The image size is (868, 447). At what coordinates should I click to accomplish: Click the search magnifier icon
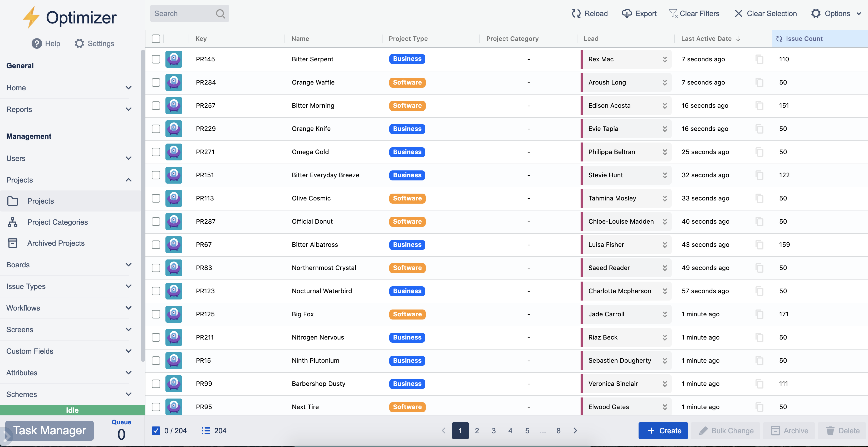[220, 14]
